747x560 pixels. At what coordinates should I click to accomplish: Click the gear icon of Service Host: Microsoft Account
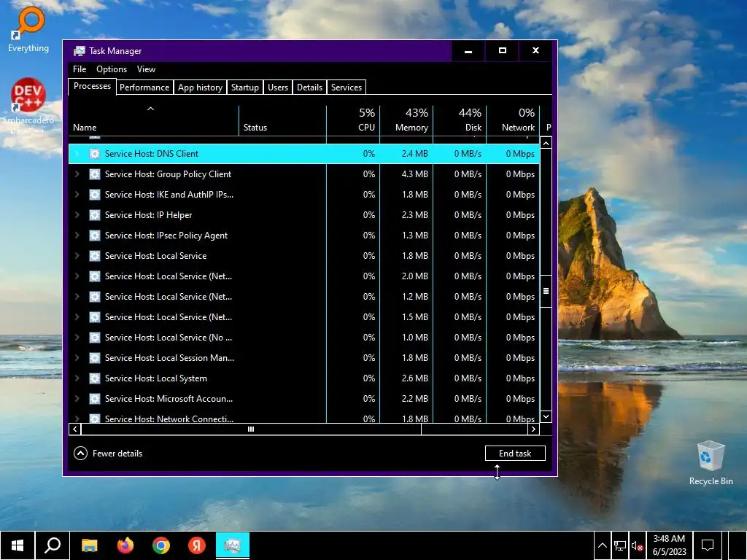pos(95,399)
